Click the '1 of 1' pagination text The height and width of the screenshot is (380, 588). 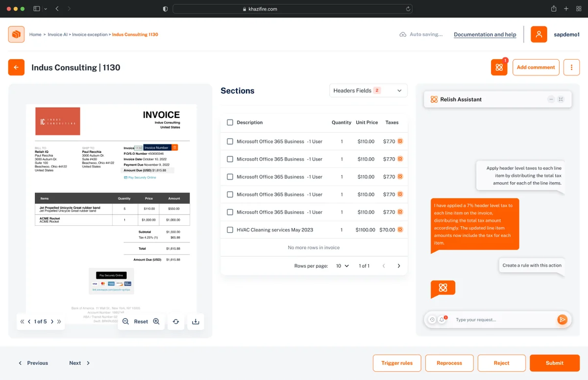click(x=364, y=266)
